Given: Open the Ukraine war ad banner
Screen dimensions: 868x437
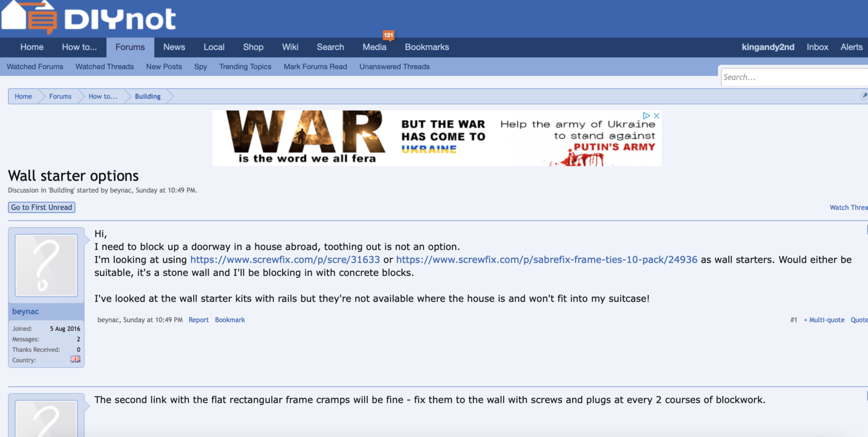Looking at the screenshot, I should [437, 138].
